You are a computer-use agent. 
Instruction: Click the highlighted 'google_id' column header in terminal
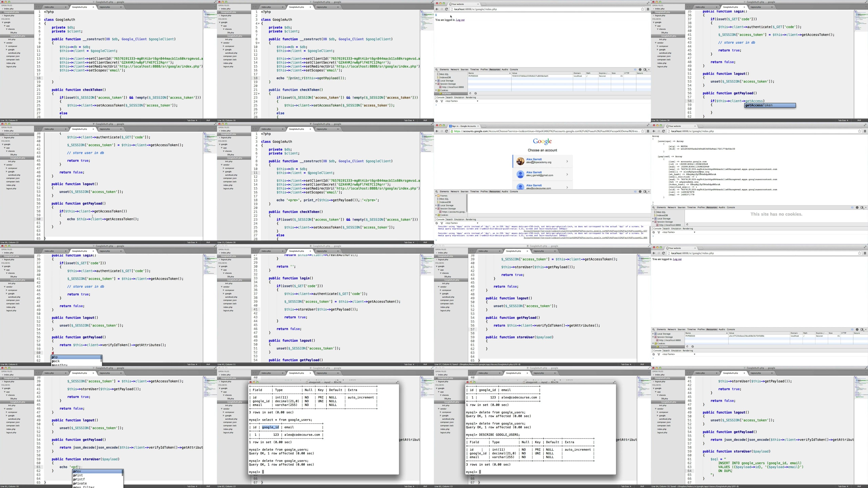(271, 427)
